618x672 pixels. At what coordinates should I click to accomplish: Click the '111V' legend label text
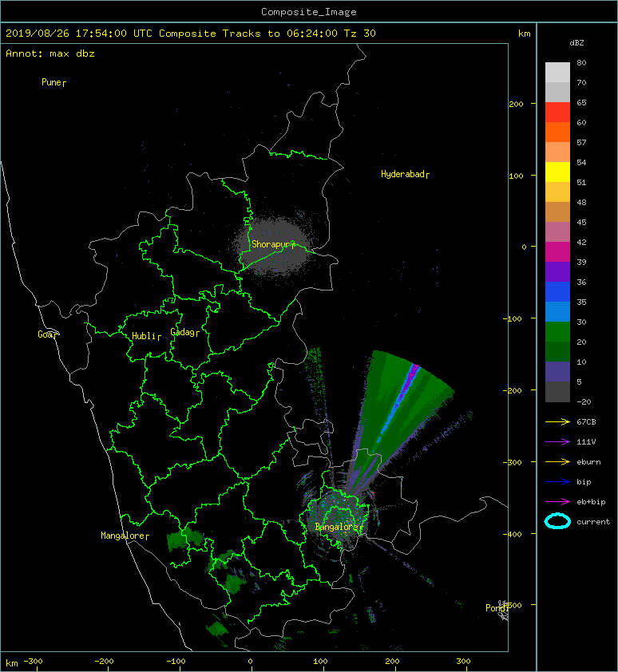(586, 441)
